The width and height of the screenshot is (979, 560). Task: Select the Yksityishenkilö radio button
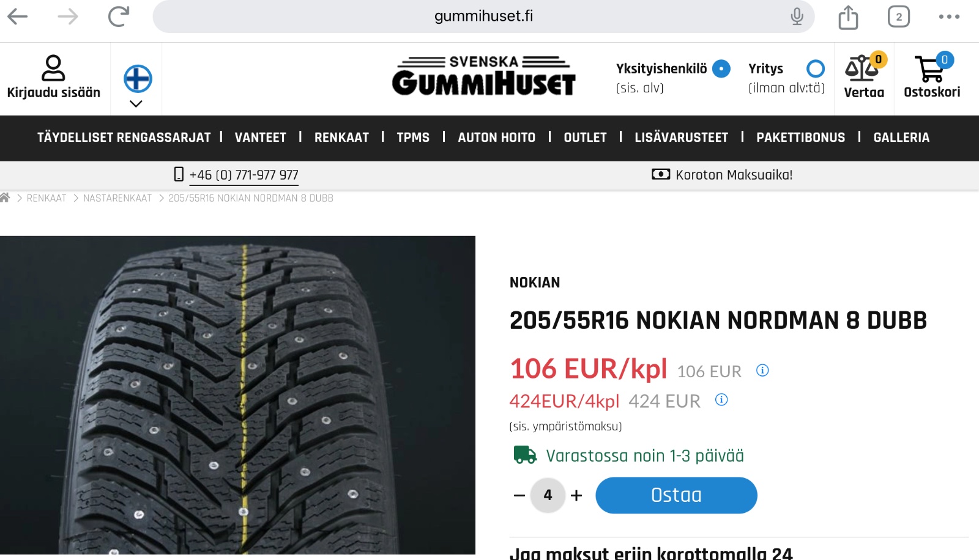tap(721, 68)
